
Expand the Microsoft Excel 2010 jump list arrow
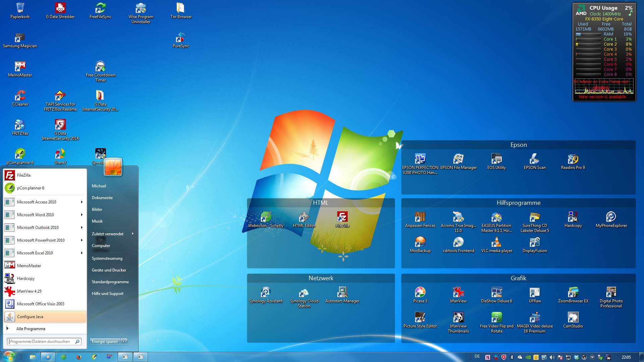tap(82, 253)
